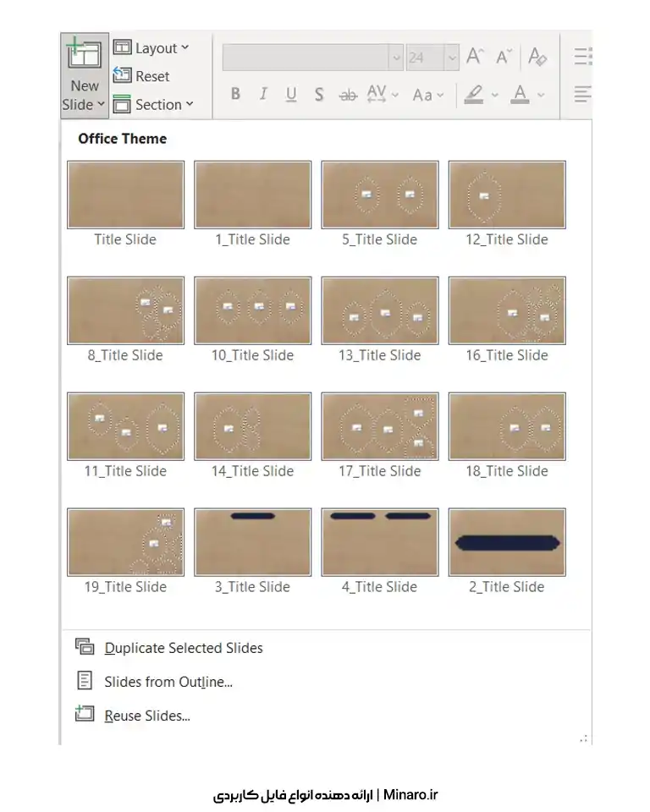
Task: Click the Reuse Slides icon
Action: coord(85,715)
